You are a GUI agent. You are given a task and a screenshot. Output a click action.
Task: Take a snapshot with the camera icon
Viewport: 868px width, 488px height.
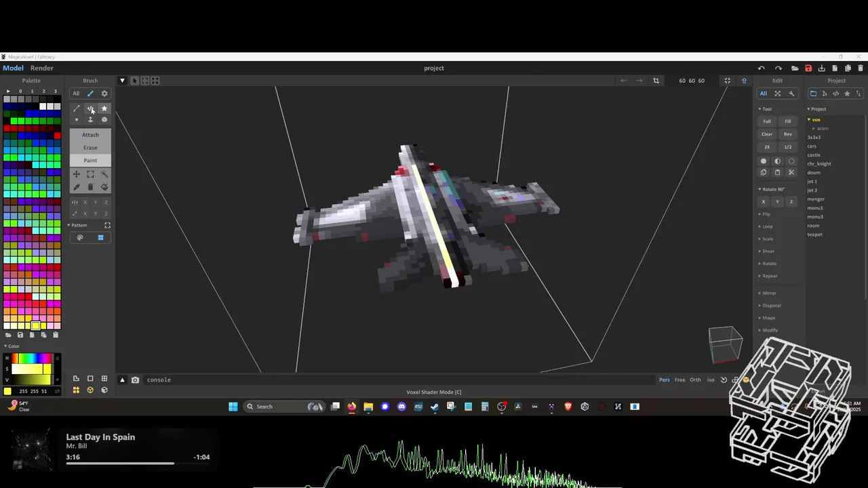135,380
